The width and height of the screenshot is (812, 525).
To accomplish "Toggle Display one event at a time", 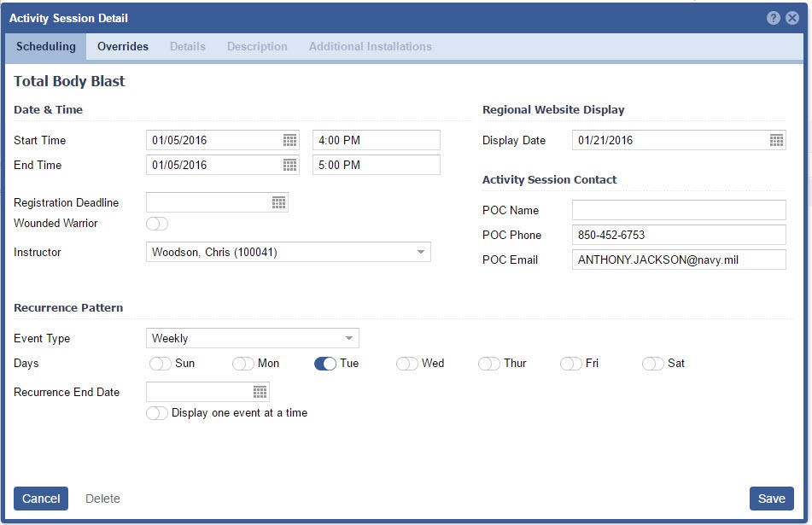I will click(157, 413).
